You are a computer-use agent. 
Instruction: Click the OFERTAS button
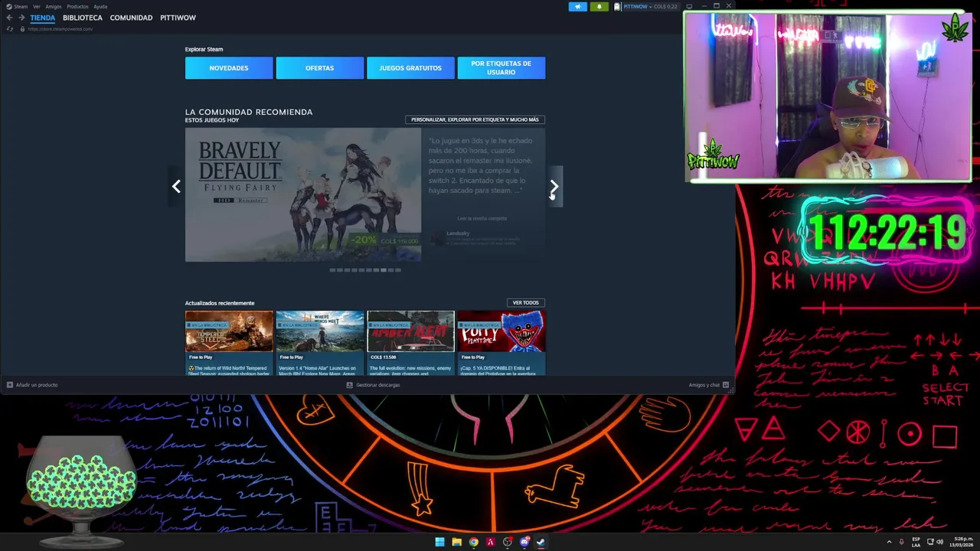click(x=319, y=68)
